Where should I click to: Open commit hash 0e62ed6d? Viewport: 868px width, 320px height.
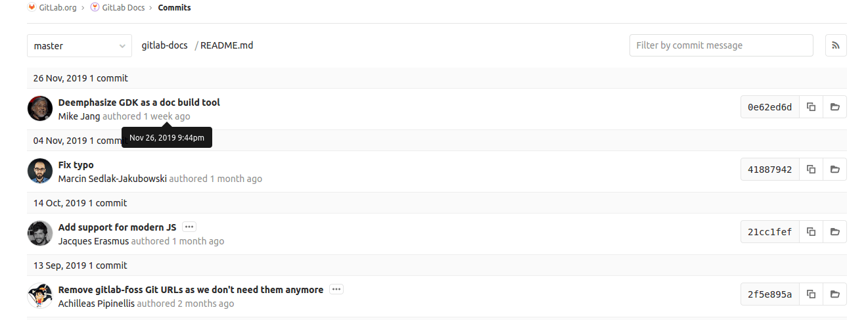(769, 107)
